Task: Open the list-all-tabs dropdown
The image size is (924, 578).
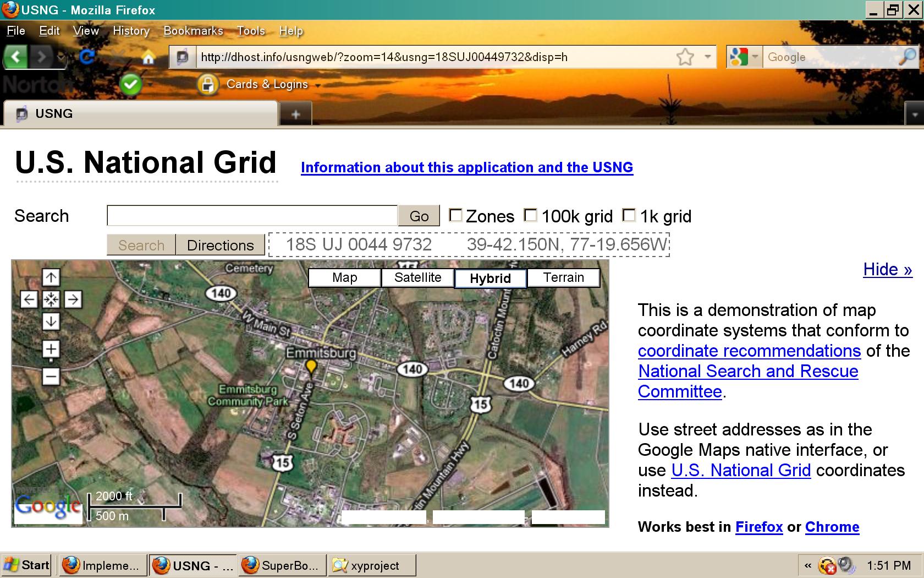Action: [914, 114]
